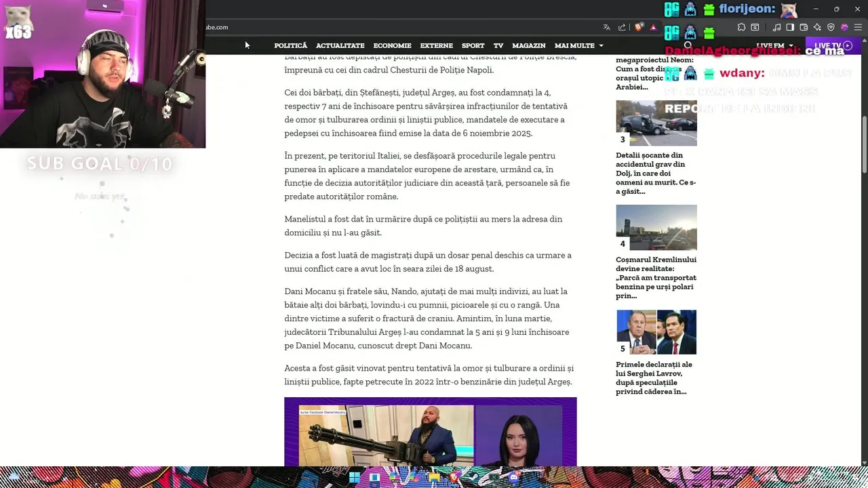Toggle the browser sidebar panel icon
Image resolution: width=868 pixels, height=488 pixels.
click(x=790, y=27)
